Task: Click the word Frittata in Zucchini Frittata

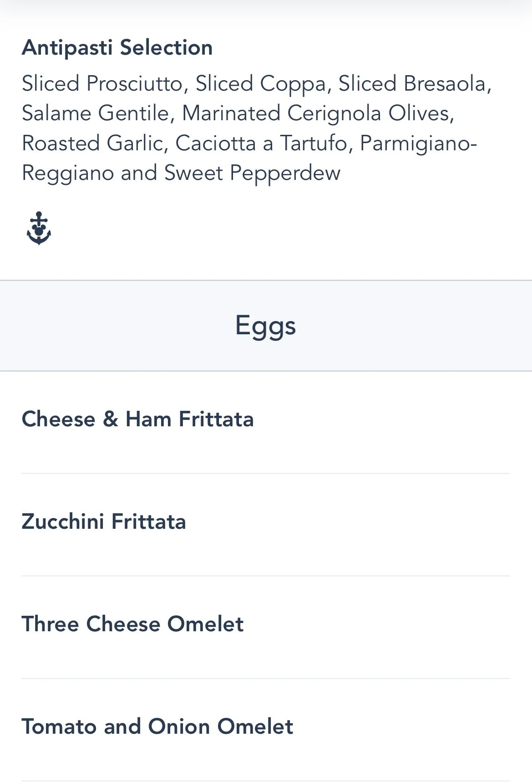Action: tap(148, 521)
